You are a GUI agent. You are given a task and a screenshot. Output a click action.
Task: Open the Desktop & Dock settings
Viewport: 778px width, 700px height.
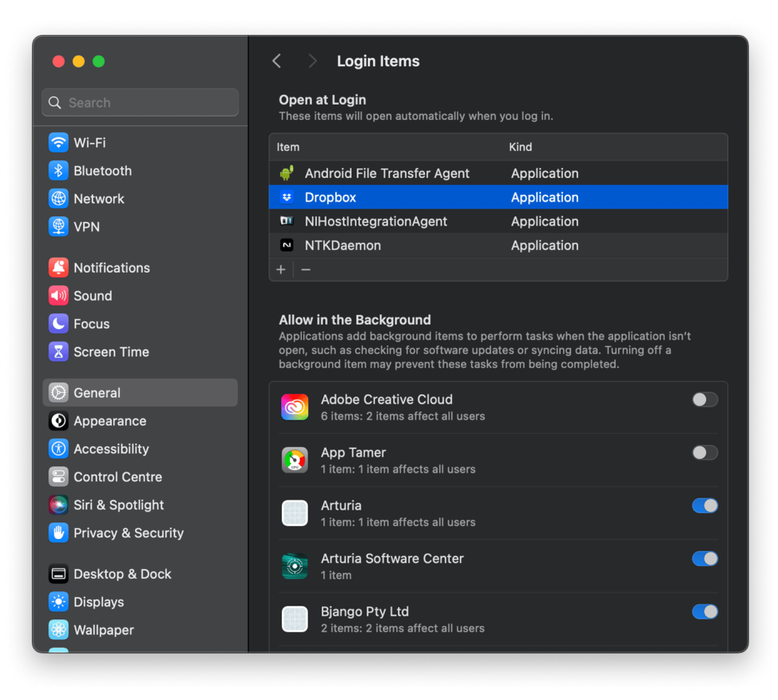(122, 574)
